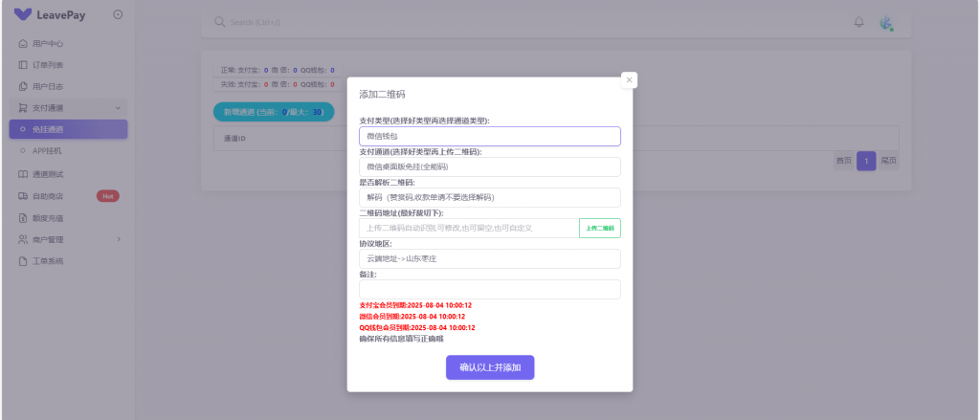Select 免挂通道 submenu item
Screen dimensions: 980x420
pyautogui.click(x=69, y=129)
